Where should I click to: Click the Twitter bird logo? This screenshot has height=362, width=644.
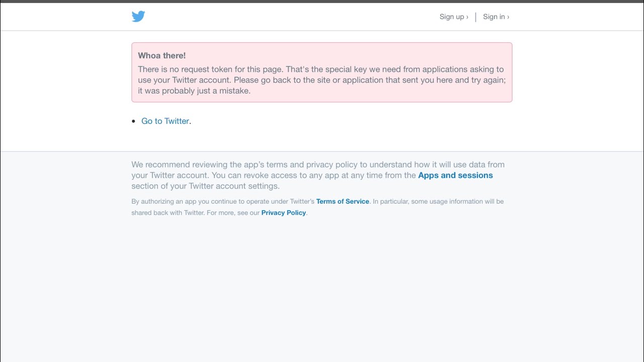tap(138, 16)
